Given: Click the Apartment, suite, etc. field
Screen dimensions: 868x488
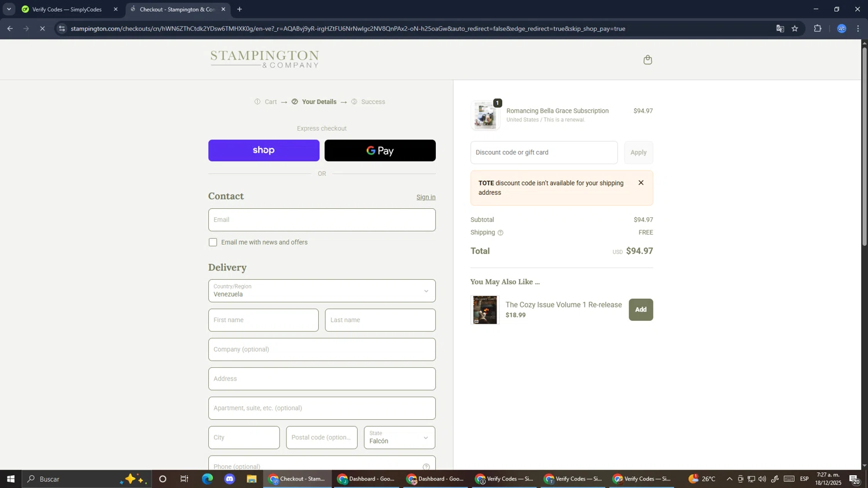Looking at the screenshot, I should click(322, 409).
